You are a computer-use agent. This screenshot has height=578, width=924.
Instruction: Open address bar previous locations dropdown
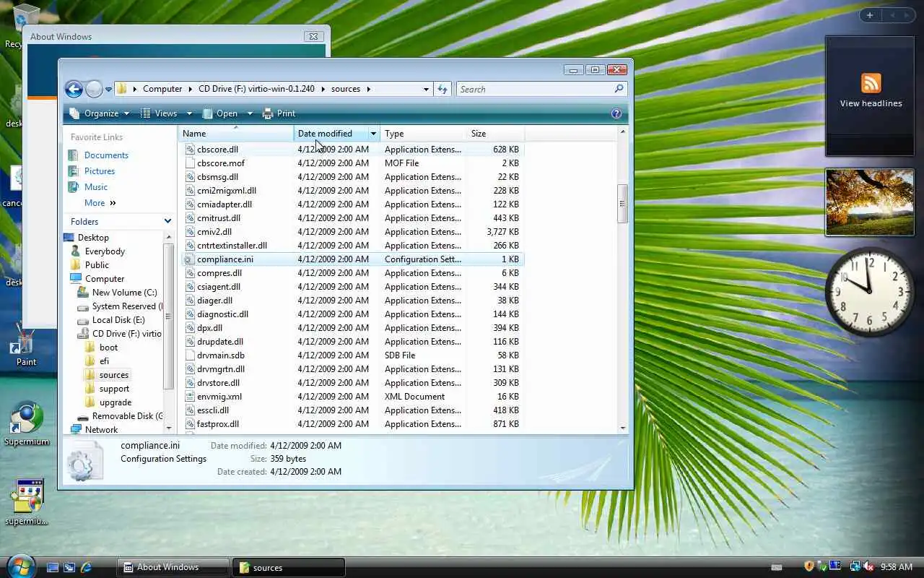(426, 89)
